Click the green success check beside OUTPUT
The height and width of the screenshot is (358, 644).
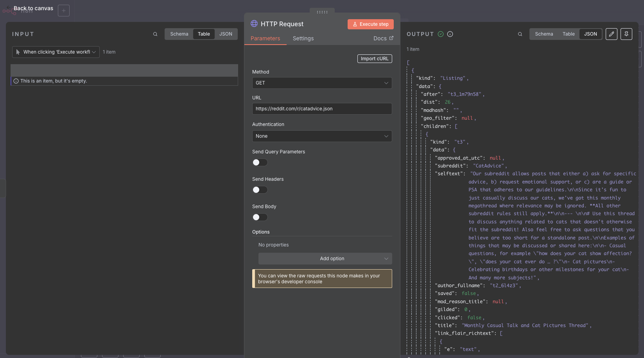(440, 34)
